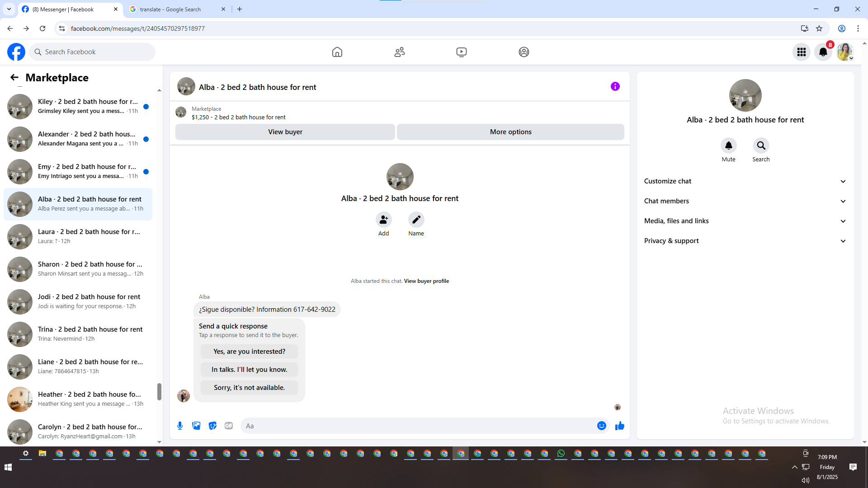868x488 pixels.
Task: Click the View buyer button
Action: (285, 132)
